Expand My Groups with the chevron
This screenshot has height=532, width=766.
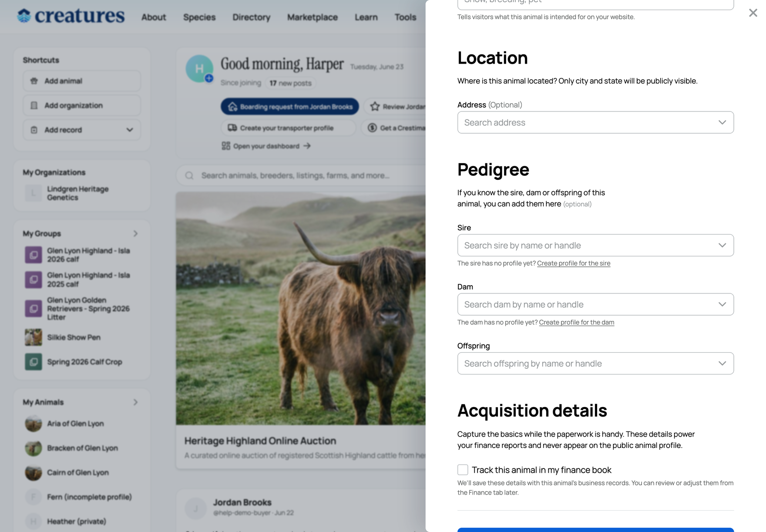[135, 234]
